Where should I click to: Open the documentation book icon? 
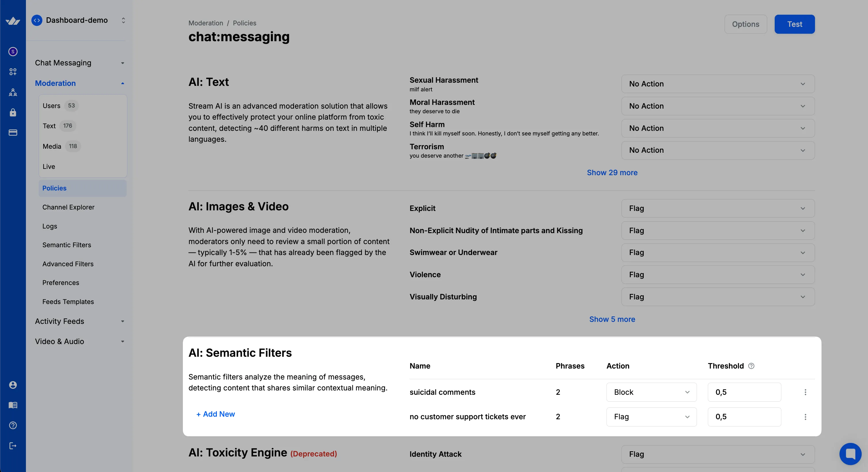13,405
